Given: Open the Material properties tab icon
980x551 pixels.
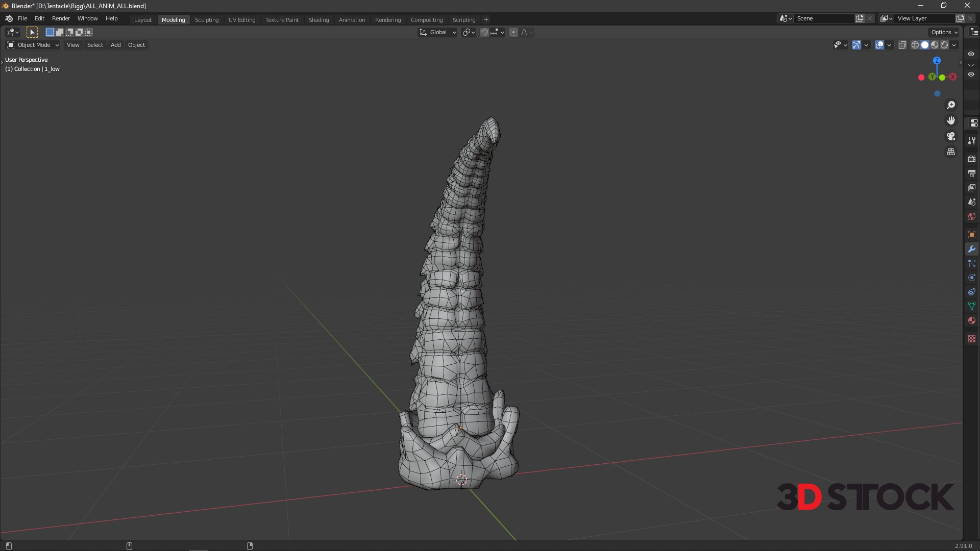Looking at the screenshot, I should [x=971, y=320].
